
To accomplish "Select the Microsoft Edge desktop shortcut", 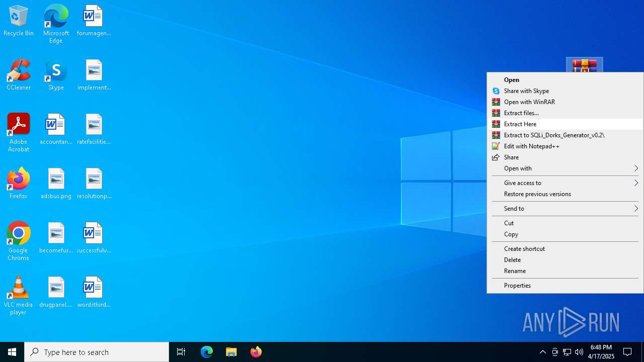I will click(x=56, y=24).
